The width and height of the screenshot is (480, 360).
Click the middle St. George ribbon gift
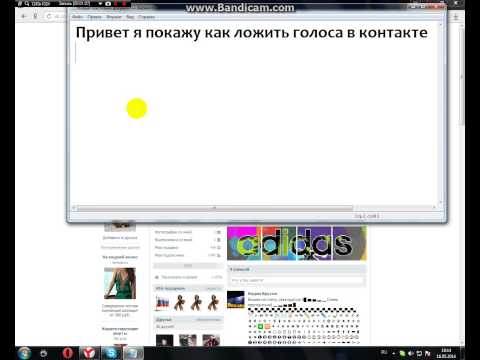click(196, 303)
